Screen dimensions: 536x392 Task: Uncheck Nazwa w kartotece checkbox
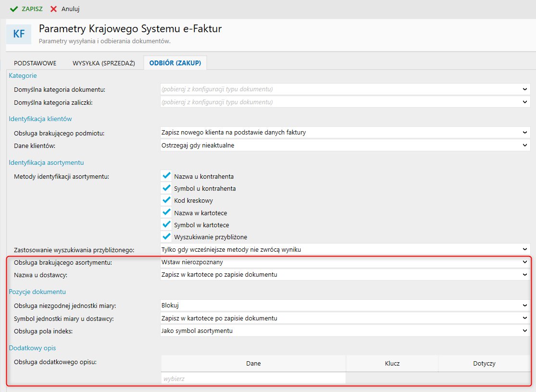(167, 212)
